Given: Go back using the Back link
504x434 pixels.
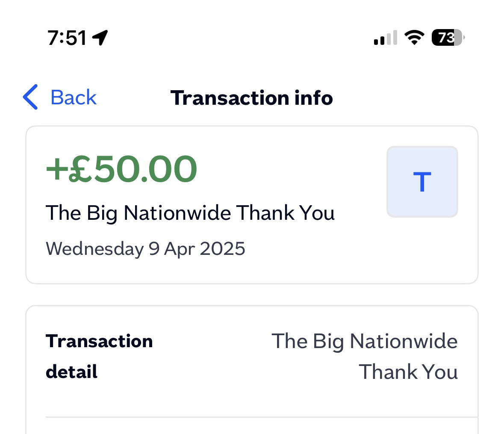Looking at the screenshot, I should pos(73,97).
